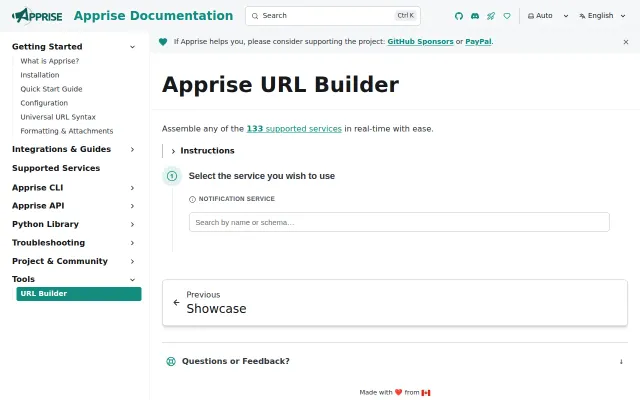Screen dimensions: 640x400
Task: Expand the Python Library section
Action: 132,224
